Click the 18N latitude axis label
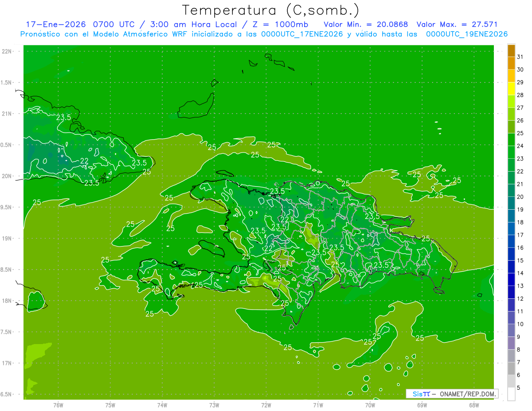 (8, 301)
